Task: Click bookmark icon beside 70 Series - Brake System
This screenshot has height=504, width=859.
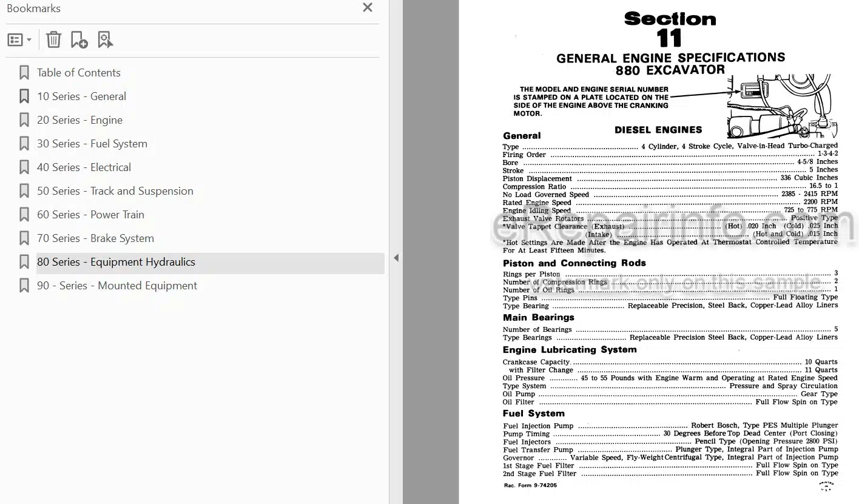Action: coord(24,238)
